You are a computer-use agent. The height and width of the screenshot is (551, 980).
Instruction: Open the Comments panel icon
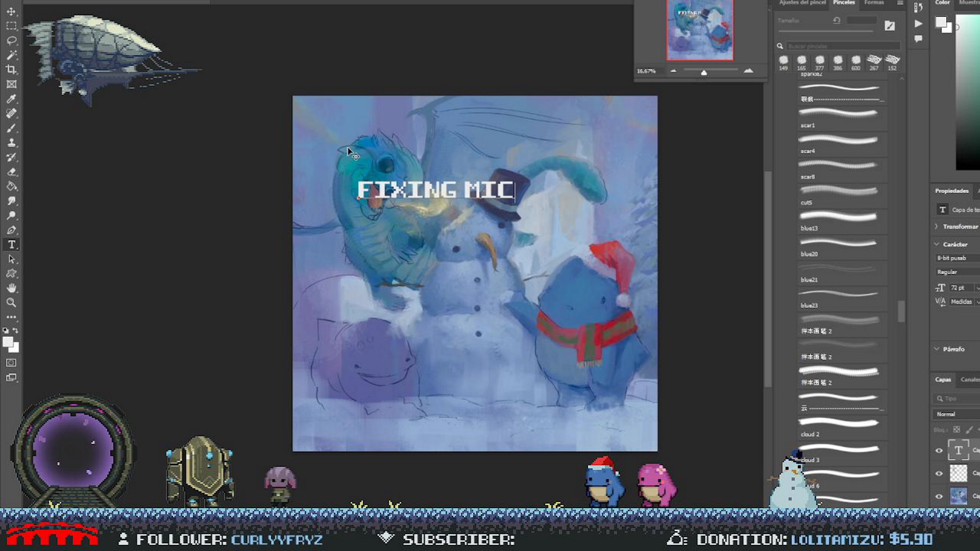click(x=918, y=39)
